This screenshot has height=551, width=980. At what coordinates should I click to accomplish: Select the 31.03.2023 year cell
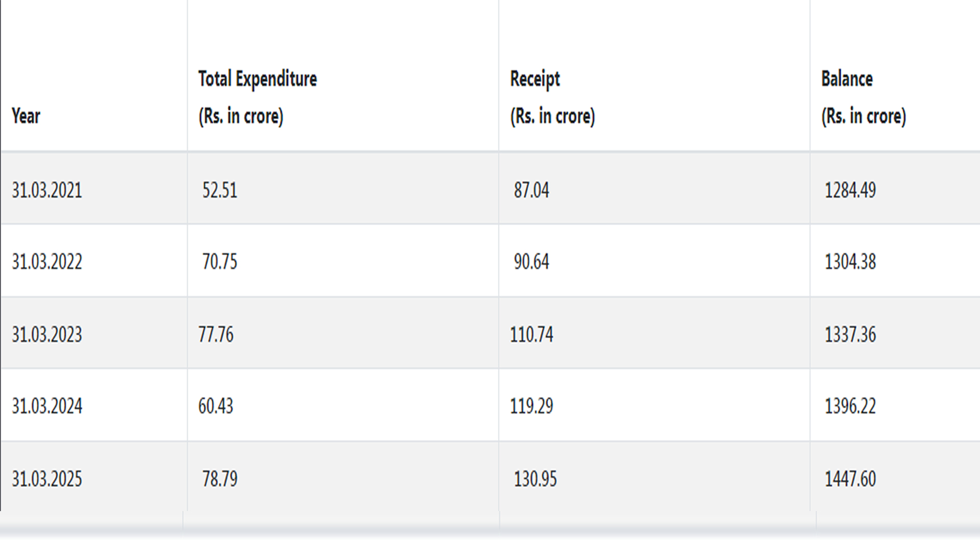pos(47,335)
